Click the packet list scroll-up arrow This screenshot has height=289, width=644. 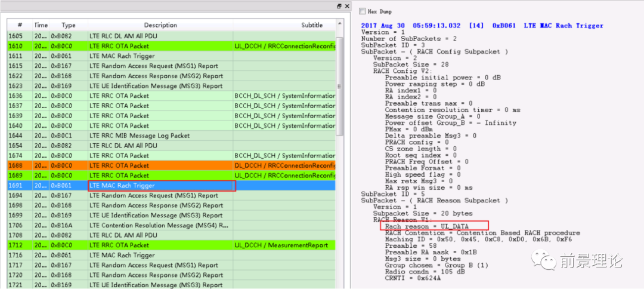tap(340, 24)
